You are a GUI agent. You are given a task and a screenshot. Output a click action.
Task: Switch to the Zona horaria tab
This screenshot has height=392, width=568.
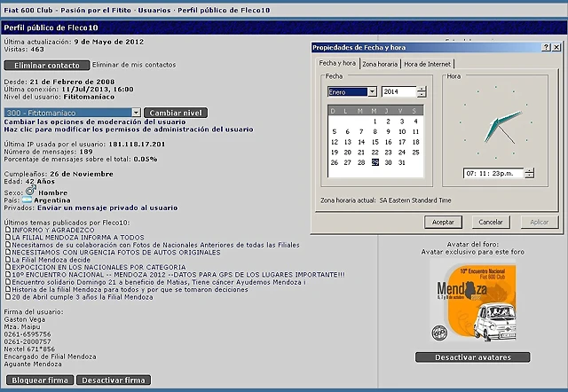(x=380, y=64)
